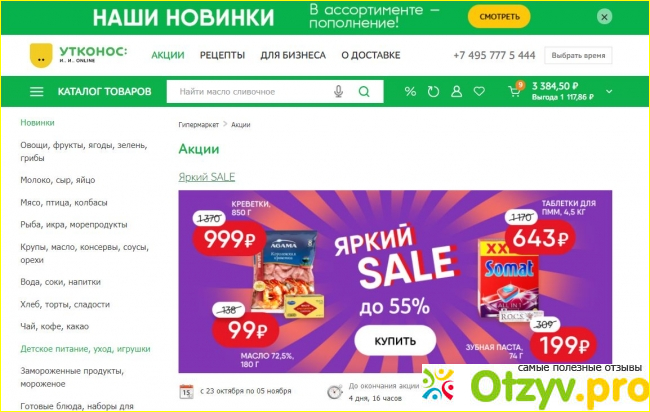Click the Утконос logo
650x412 pixels.
pyautogui.click(x=79, y=55)
